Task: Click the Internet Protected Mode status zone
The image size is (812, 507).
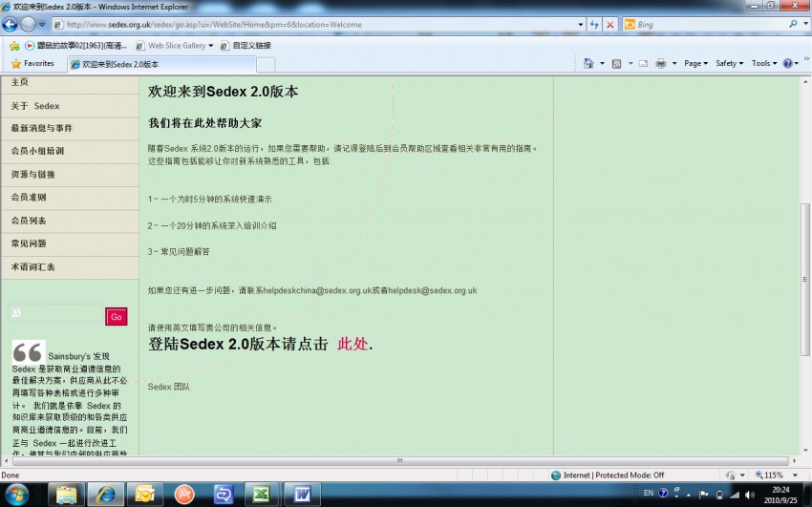Action: pos(608,475)
